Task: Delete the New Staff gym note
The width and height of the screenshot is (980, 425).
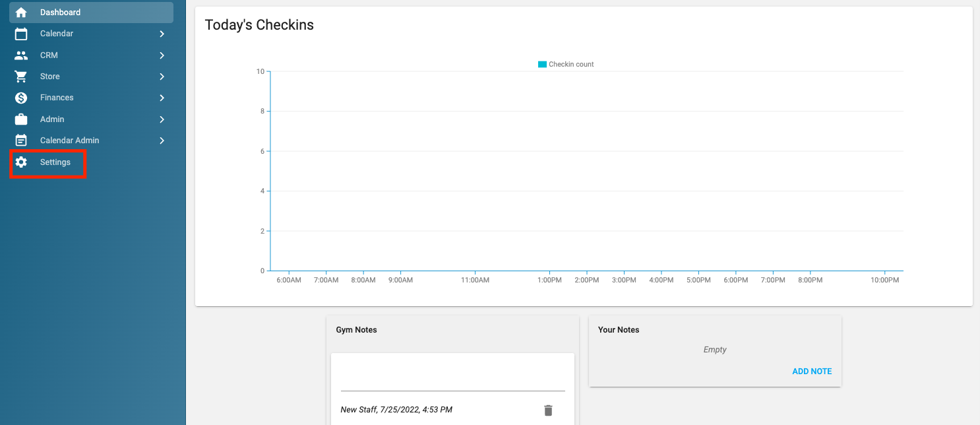Action: point(548,410)
